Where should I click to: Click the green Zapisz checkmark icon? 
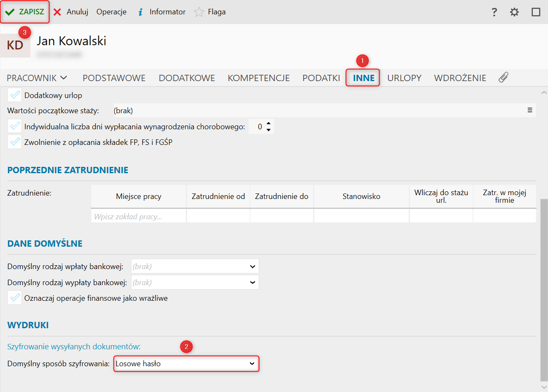pos(10,12)
